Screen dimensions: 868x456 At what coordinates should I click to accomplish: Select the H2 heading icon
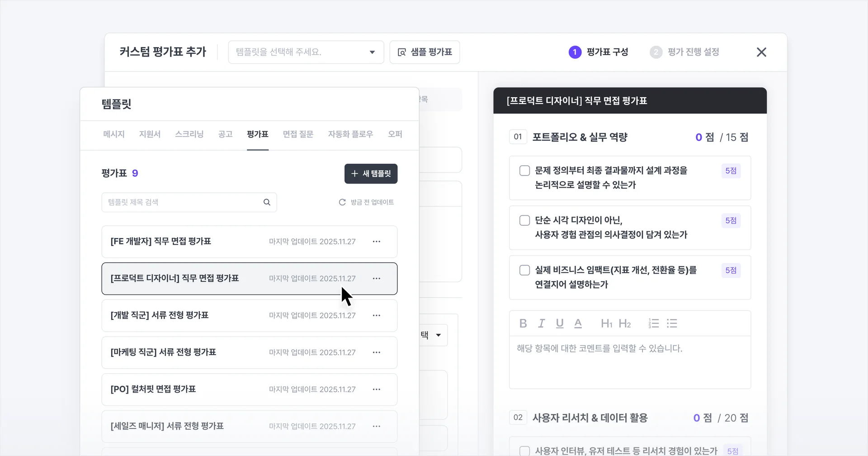(x=625, y=323)
